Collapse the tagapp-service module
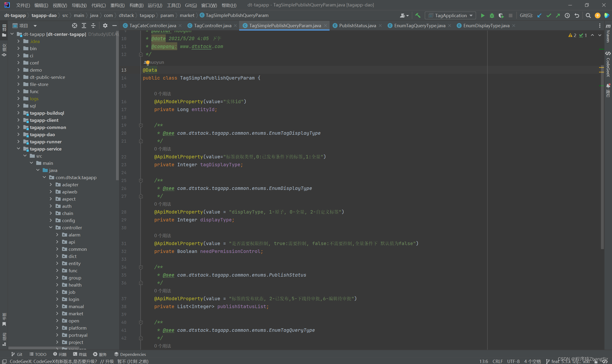This screenshot has height=364, width=612. coord(18,149)
